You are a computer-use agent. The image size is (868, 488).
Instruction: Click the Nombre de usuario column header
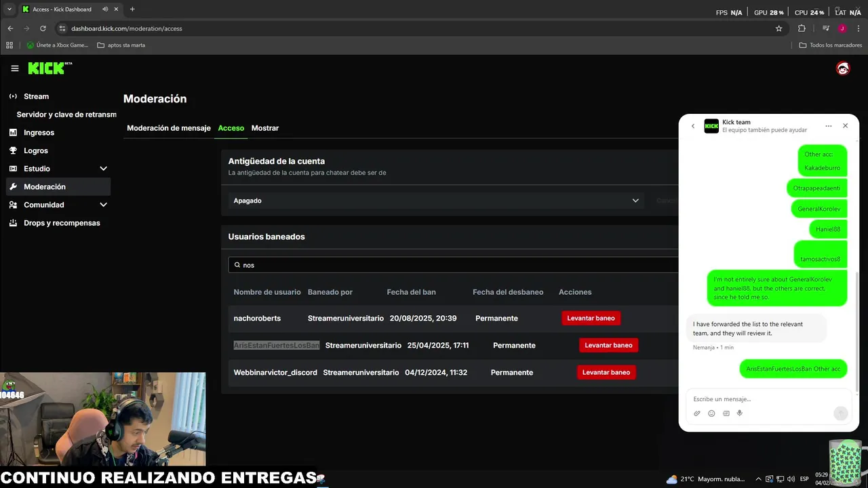267,292
